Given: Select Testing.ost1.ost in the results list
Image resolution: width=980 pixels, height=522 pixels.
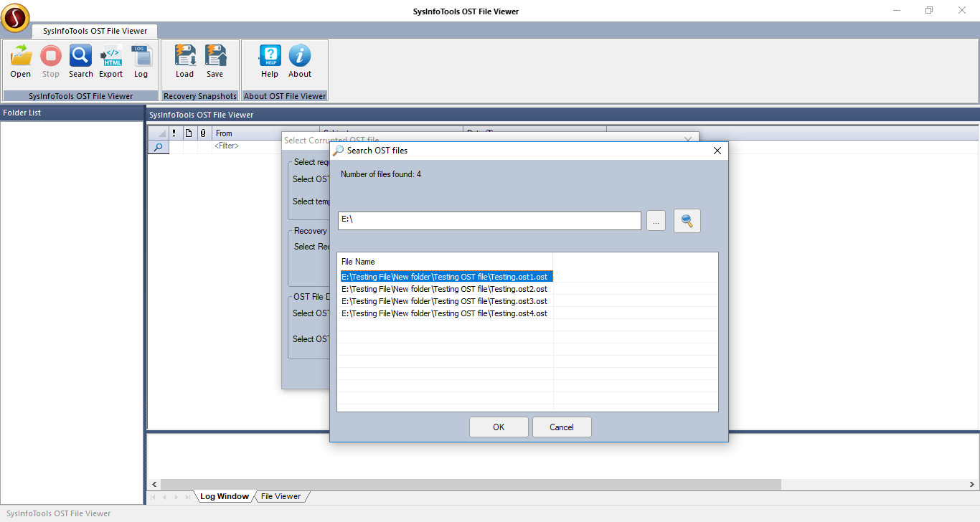Looking at the screenshot, I should pos(445,277).
